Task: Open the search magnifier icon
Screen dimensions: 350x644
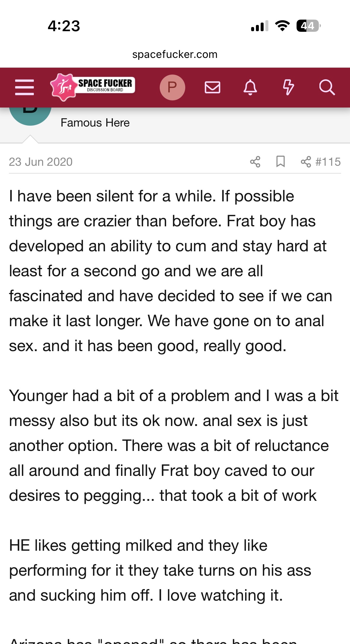Action: point(327,87)
